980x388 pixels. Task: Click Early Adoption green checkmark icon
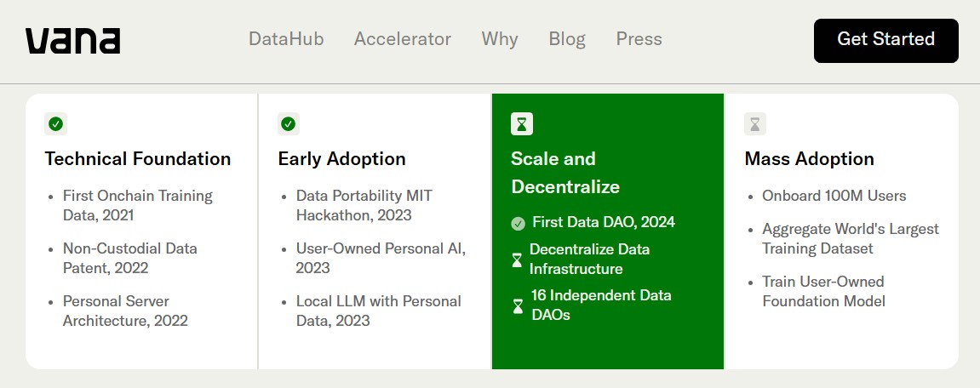point(288,124)
